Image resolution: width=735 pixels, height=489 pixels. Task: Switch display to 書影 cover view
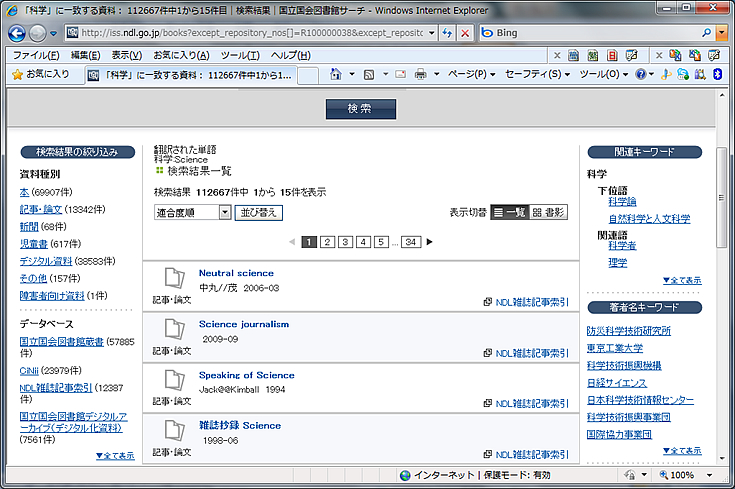(548, 212)
